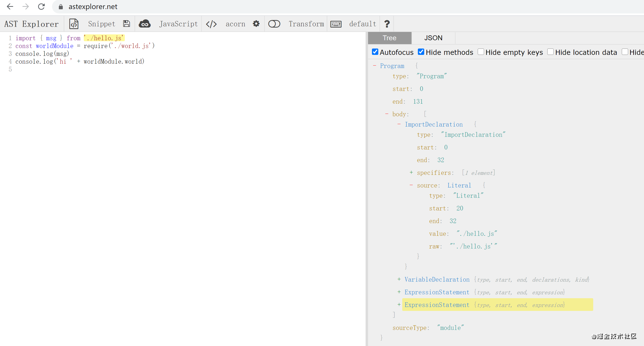Enable Hide empty keys checkbox

[481, 52]
